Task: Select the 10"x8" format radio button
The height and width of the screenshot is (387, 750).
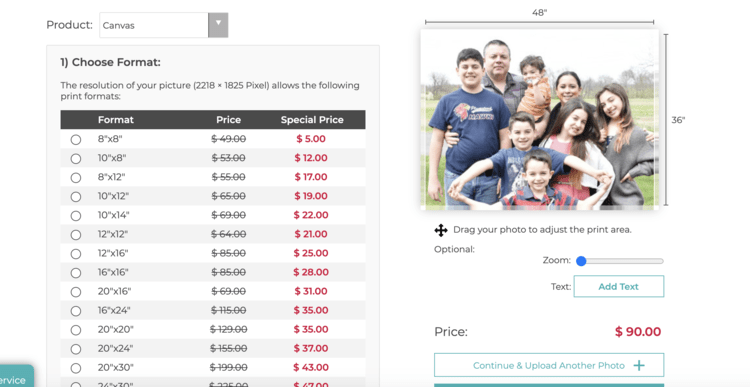Action: coord(76,158)
